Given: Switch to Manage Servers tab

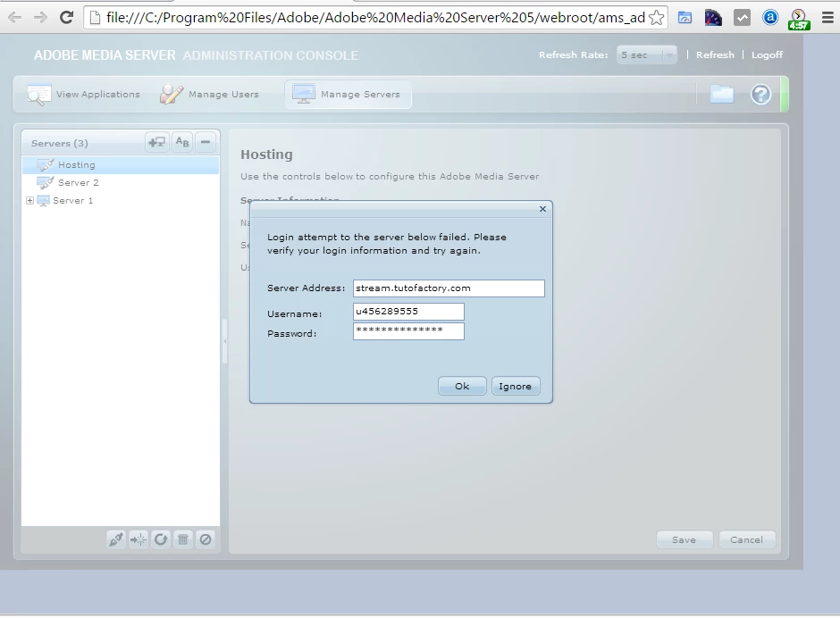Looking at the screenshot, I should pyautogui.click(x=349, y=95).
